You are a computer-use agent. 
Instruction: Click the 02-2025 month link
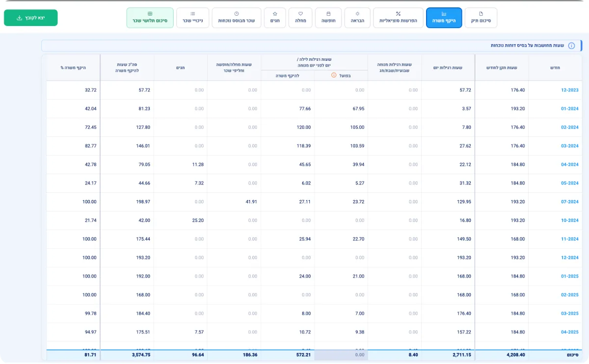pos(570,295)
